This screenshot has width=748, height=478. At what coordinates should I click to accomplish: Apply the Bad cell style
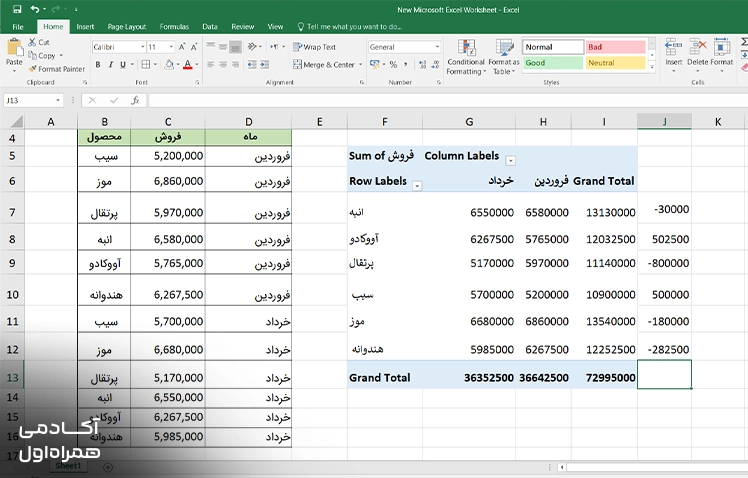616,47
